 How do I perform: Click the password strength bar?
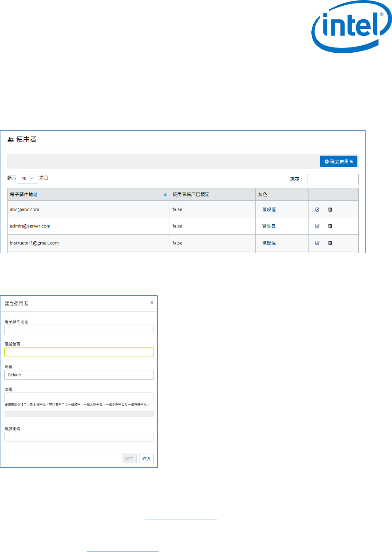pos(79,414)
